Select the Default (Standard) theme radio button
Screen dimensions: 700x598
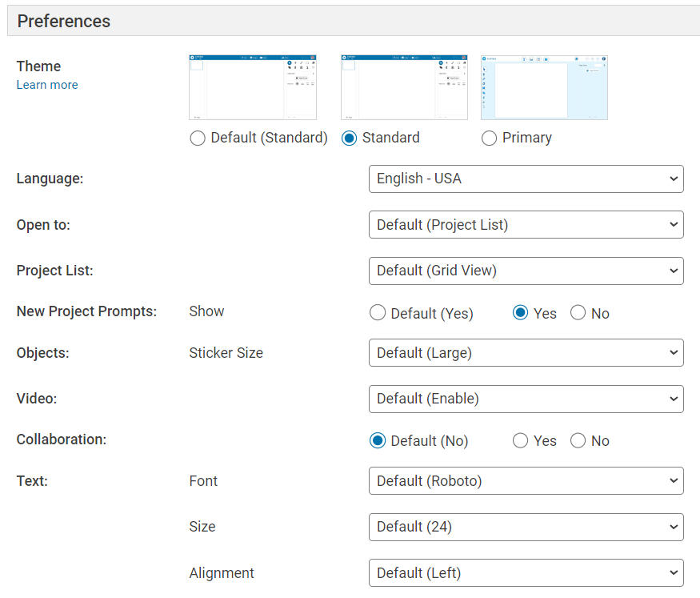pyautogui.click(x=198, y=138)
